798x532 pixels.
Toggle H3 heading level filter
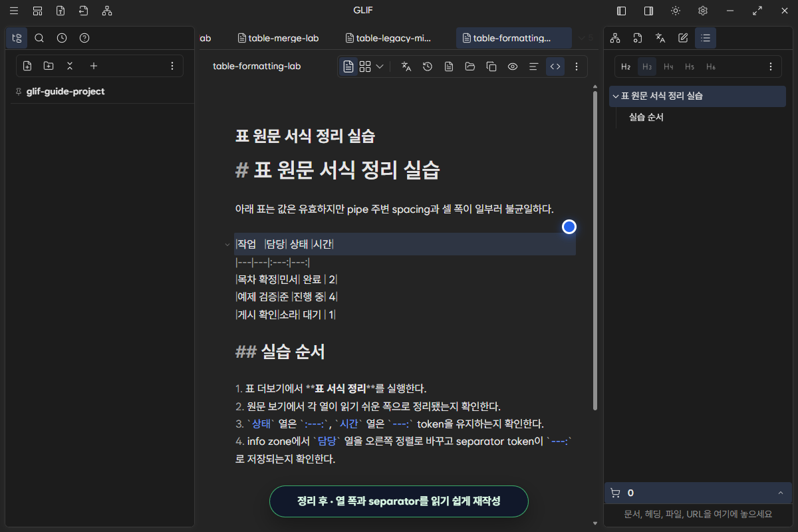click(647, 66)
